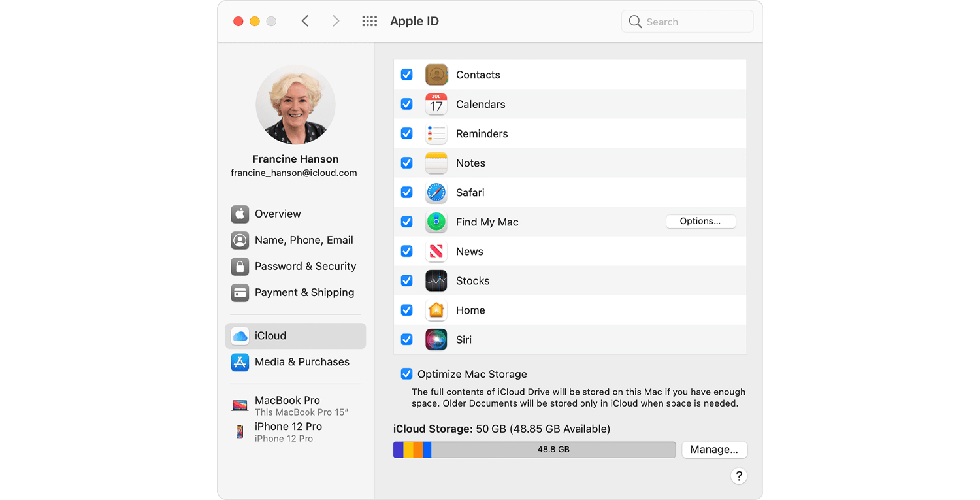Viewport: 980px width, 500px height.
Task: Go back with the left arrow
Action: [305, 21]
